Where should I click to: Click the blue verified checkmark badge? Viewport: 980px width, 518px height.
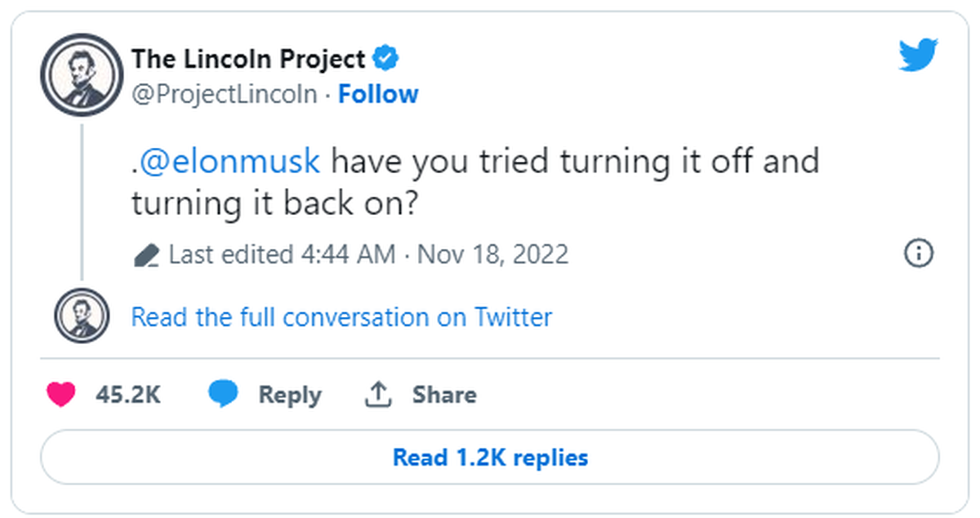coord(385,58)
